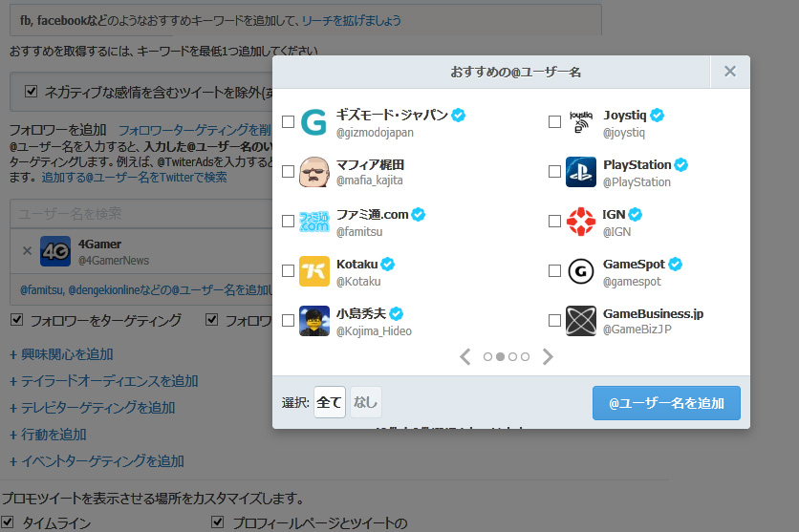
Task: Check the Joystiq checkbox
Action: pos(554,121)
